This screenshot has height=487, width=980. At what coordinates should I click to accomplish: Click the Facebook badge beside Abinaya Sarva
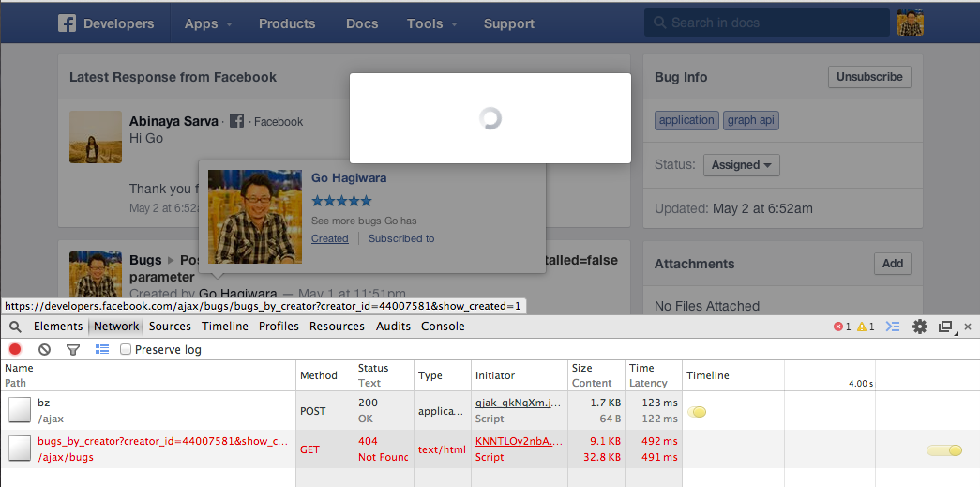point(236,121)
